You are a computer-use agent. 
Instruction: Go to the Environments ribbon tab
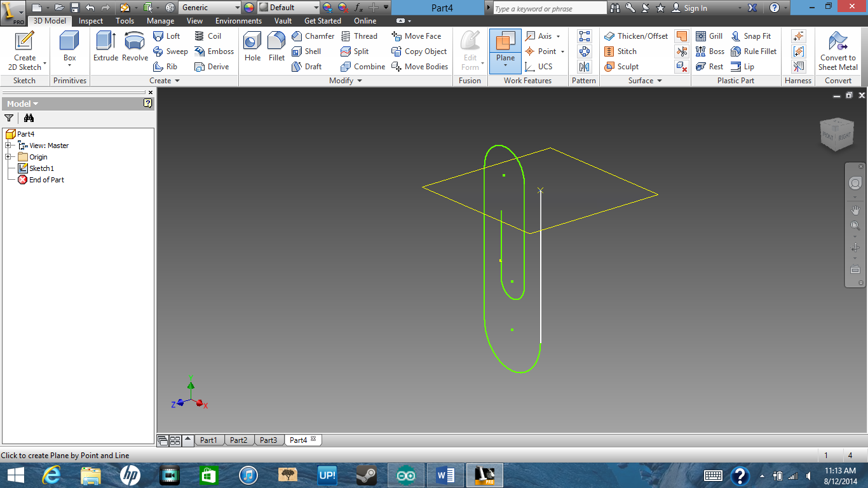pos(238,21)
